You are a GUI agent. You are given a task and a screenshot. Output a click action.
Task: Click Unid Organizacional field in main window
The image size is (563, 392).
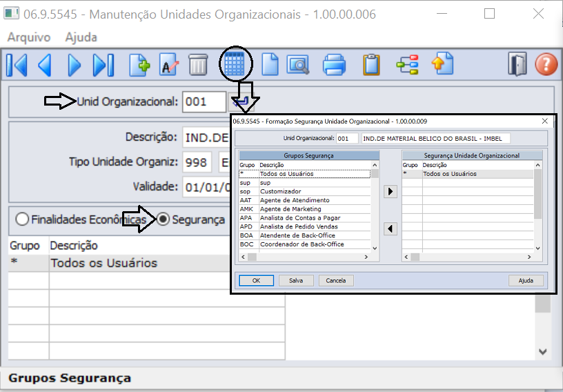[204, 101]
